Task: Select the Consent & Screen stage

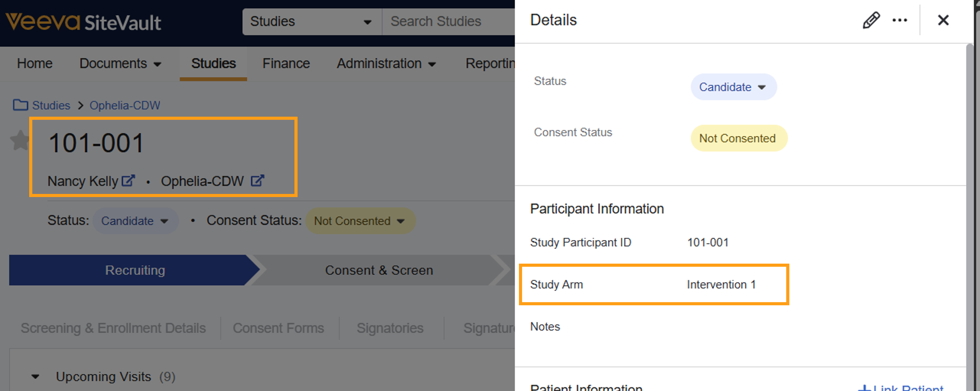Action: click(379, 270)
